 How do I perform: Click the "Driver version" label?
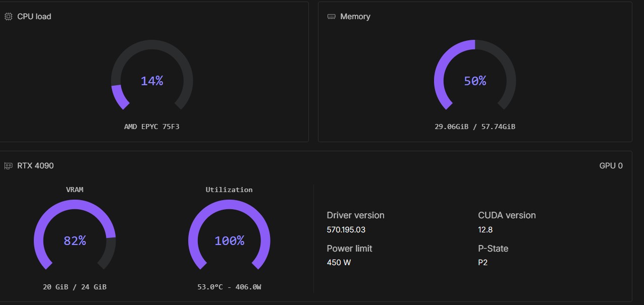point(356,215)
